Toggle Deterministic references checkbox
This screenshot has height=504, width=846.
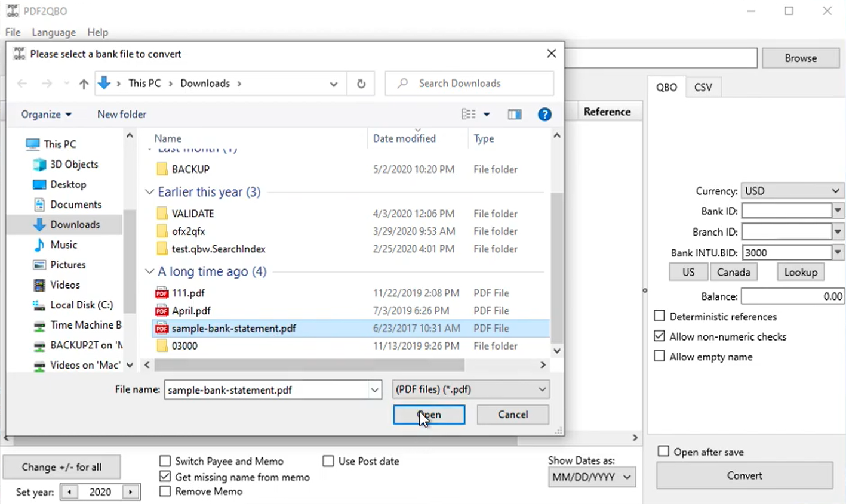coord(659,316)
